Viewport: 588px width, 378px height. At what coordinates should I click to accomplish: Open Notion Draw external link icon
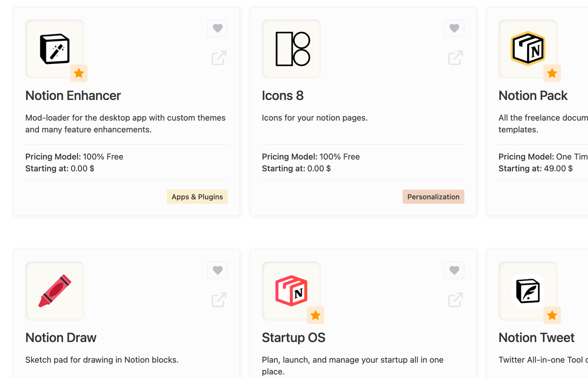[x=219, y=300]
